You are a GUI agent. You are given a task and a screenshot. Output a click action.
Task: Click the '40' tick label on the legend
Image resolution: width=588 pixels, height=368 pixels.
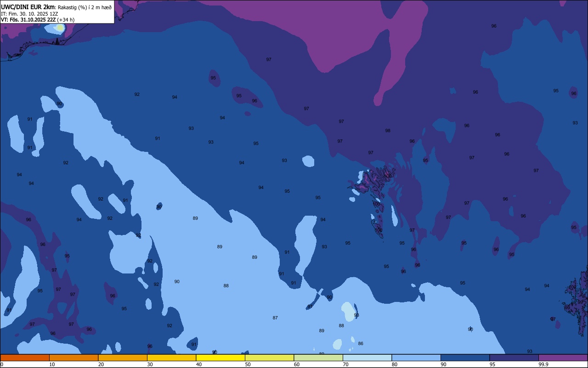199,364
